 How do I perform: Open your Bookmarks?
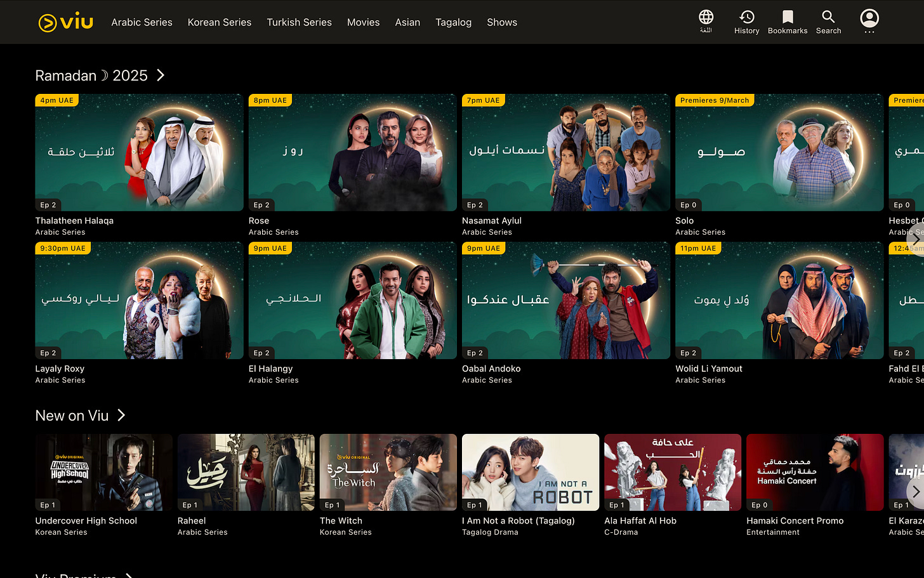[x=787, y=20]
